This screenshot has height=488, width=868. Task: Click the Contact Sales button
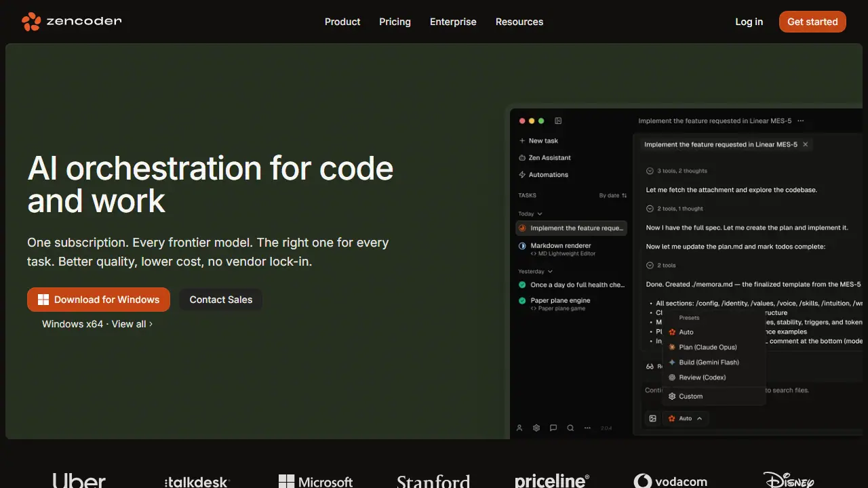point(221,300)
